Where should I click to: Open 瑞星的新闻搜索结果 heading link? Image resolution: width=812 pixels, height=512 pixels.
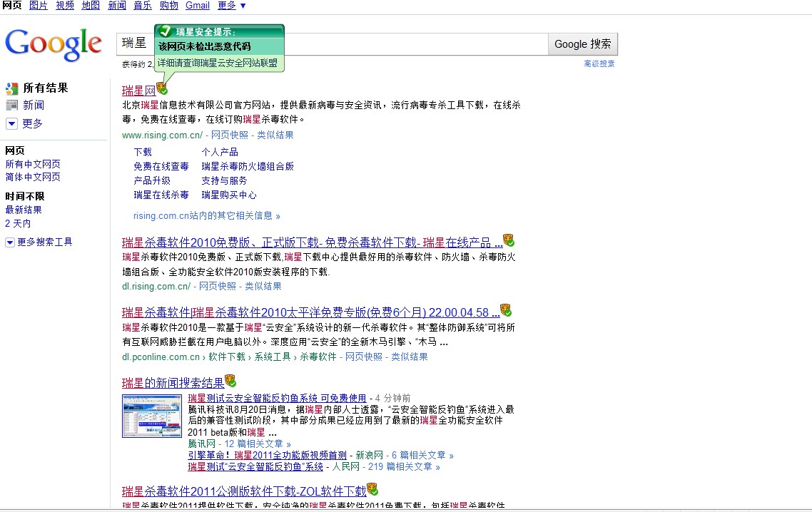pos(173,383)
